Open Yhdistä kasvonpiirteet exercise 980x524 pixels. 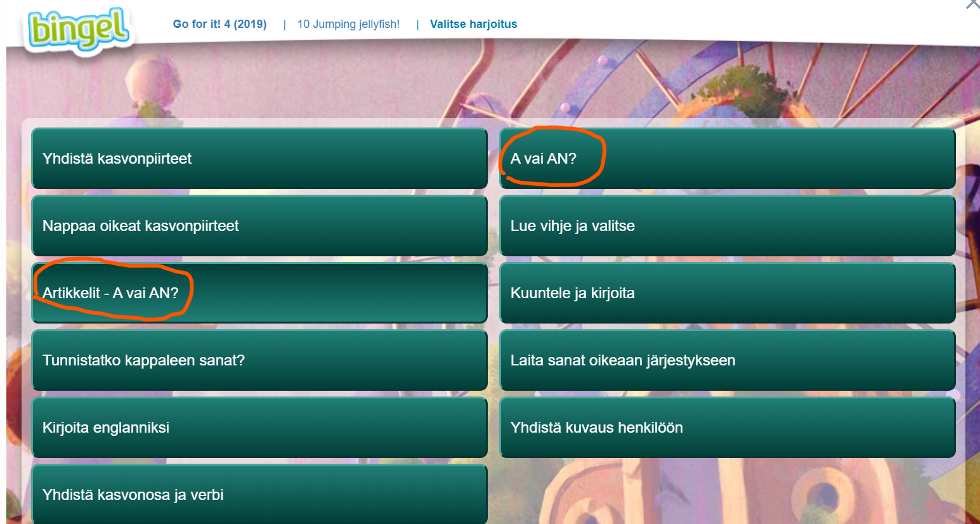(259, 159)
